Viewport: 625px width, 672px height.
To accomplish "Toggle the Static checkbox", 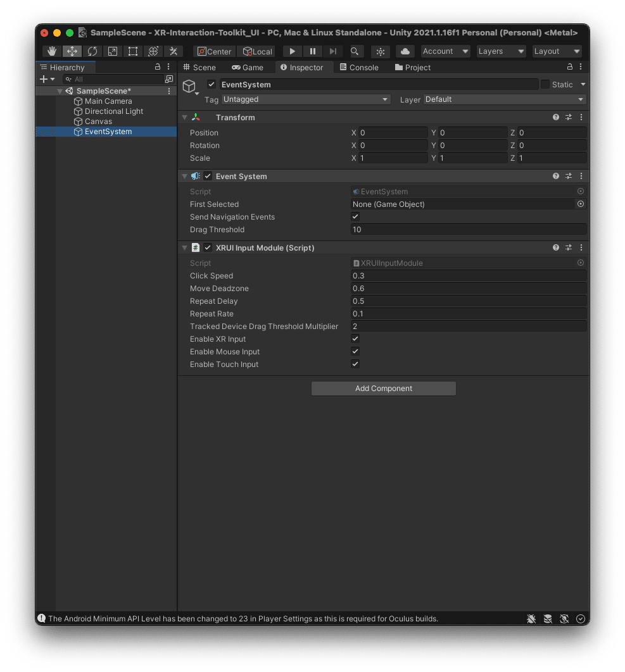I will pos(545,84).
